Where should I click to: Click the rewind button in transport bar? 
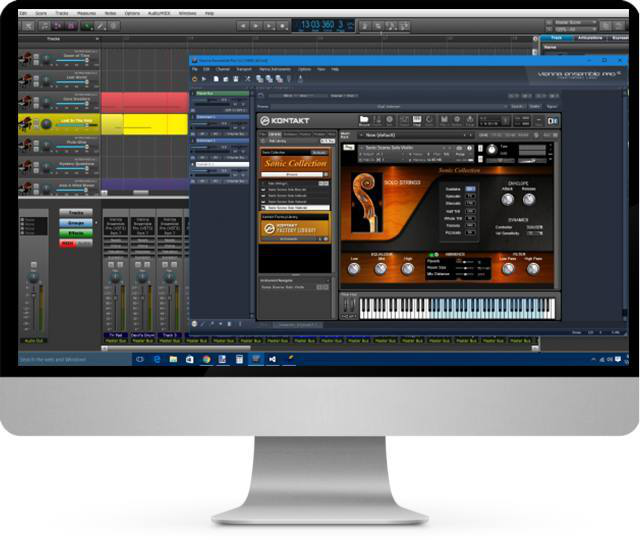(243, 26)
